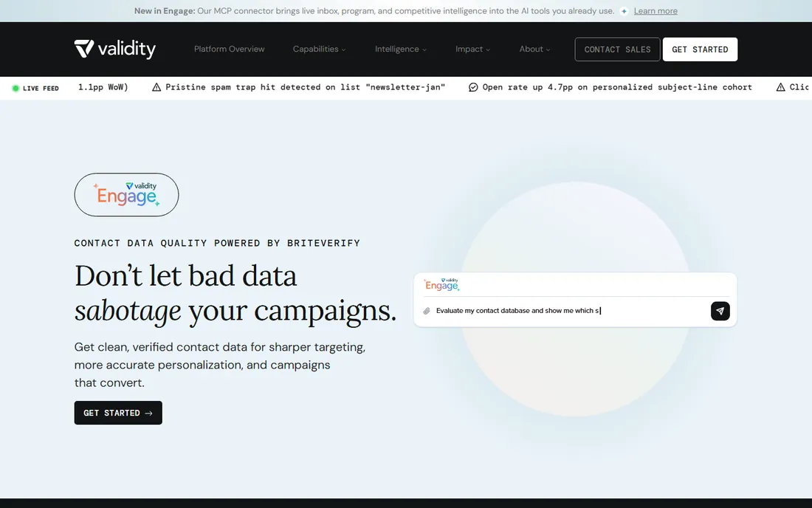Click the "Pristine spam trap hit detected" feed message
This screenshot has width=812, height=508.
(x=305, y=88)
